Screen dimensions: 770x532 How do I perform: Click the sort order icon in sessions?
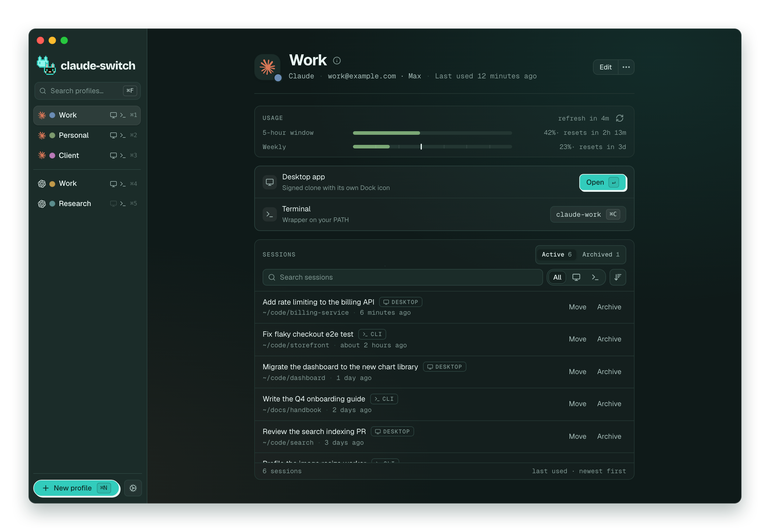[618, 277]
